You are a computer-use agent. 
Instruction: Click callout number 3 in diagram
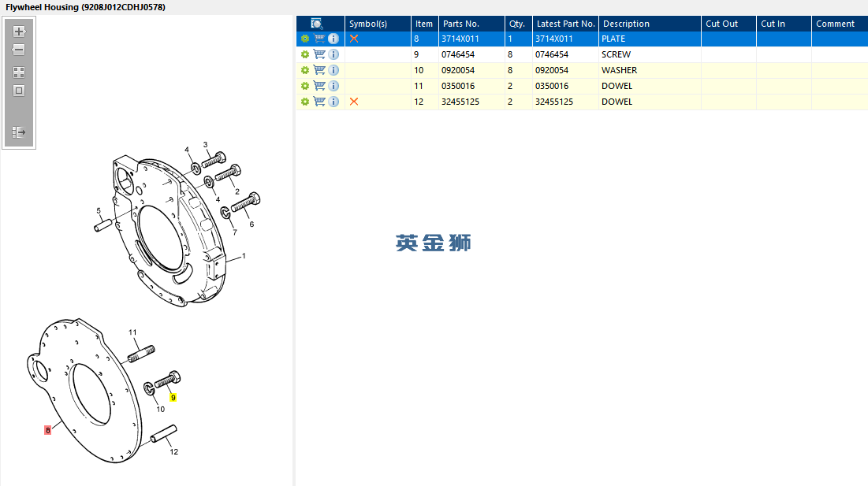pyautogui.click(x=206, y=145)
